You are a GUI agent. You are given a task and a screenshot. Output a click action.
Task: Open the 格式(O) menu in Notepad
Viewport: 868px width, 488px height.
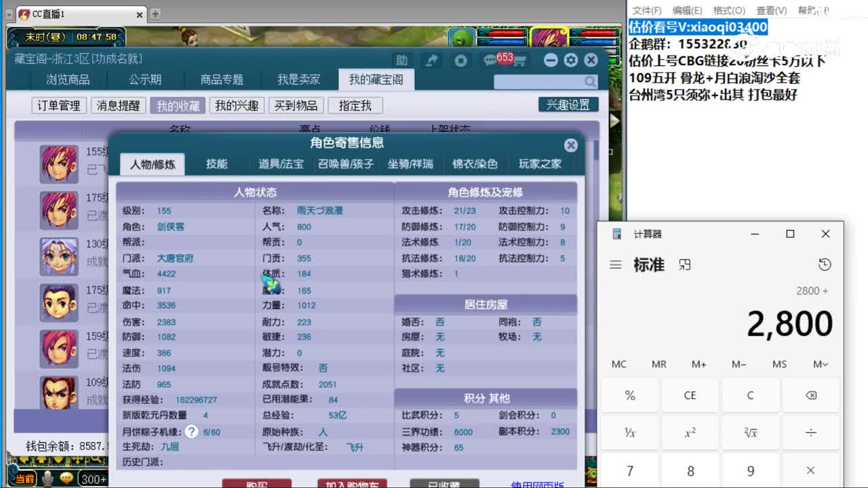point(728,10)
